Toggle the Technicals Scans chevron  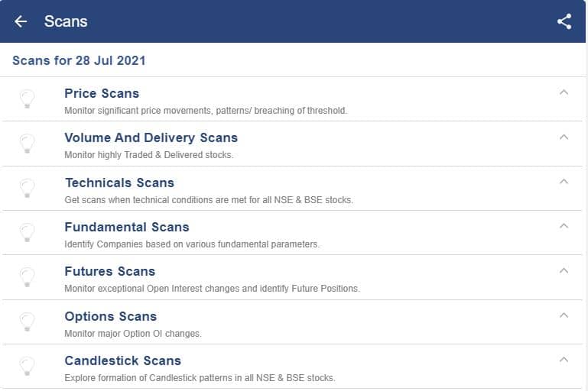(x=564, y=182)
